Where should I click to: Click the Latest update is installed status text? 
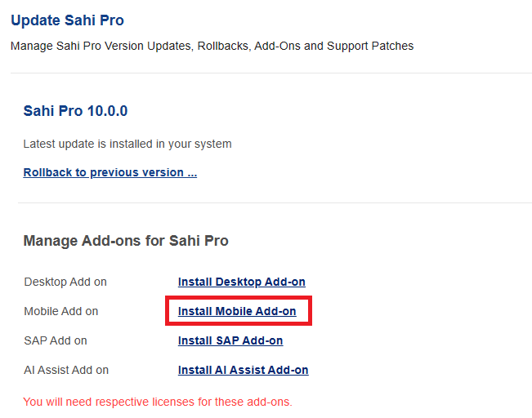pyautogui.click(x=127, y=144)
